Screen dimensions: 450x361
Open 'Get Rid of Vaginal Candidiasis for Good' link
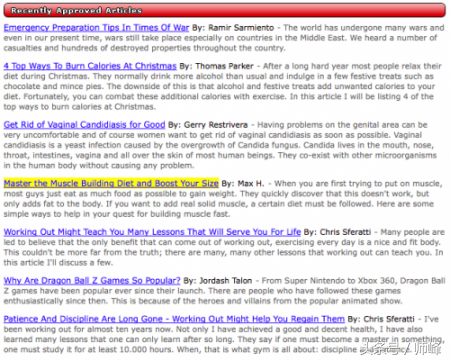tap(84, 125)
